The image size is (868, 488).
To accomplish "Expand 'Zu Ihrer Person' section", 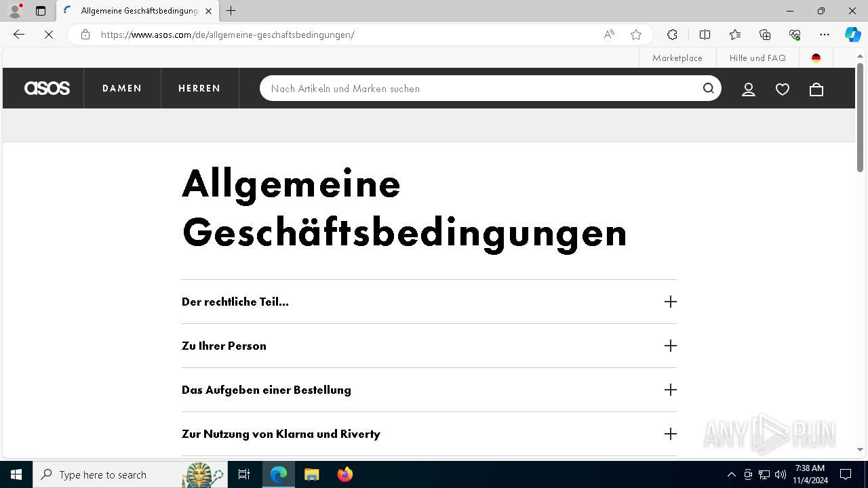I will tap(429, 346).
